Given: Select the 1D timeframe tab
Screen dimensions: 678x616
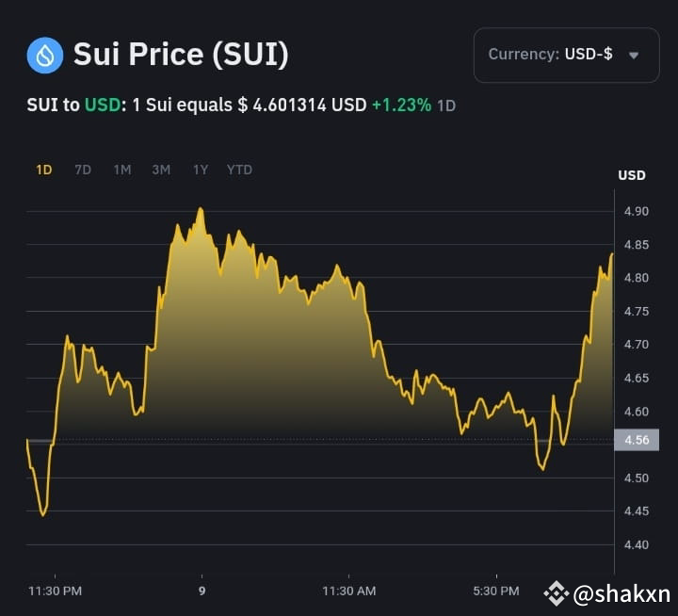Looking at the screenshot, I should tap(44, 170).
